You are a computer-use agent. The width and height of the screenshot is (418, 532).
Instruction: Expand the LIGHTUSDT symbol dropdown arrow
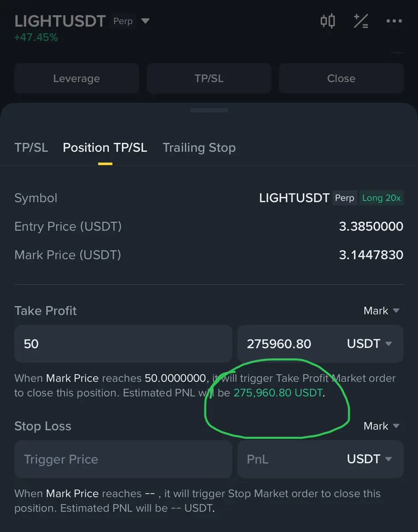[145, 21]
